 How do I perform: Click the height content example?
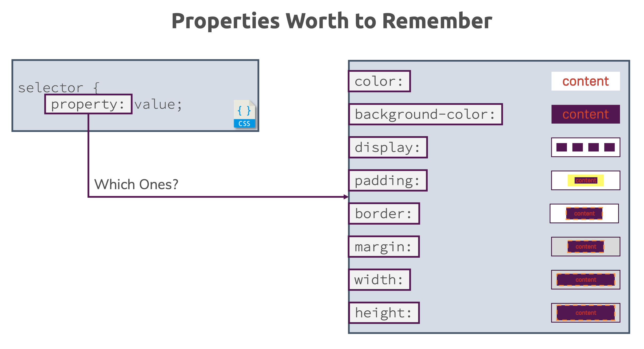click(586, 313)
